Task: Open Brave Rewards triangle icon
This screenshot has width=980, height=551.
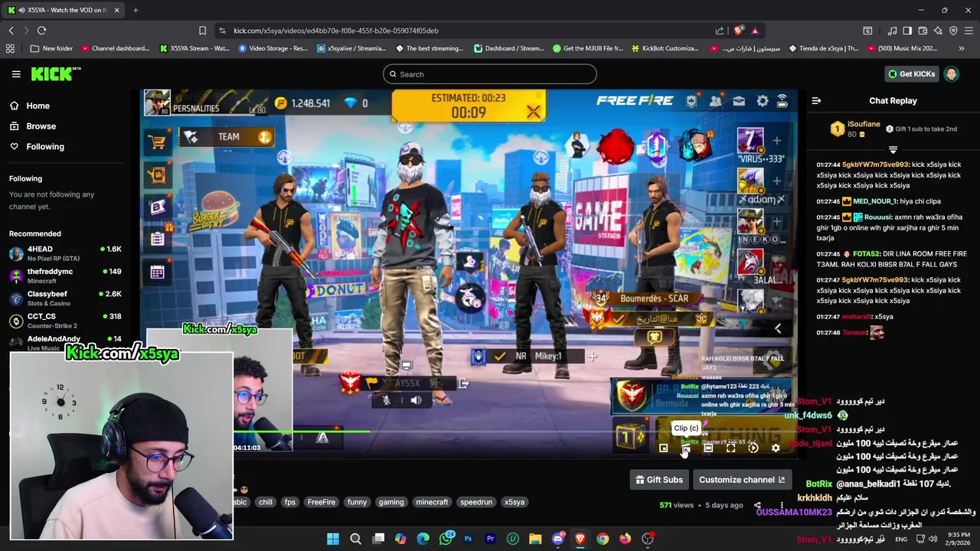Action: pyautogui.click(x=755, y=31)
